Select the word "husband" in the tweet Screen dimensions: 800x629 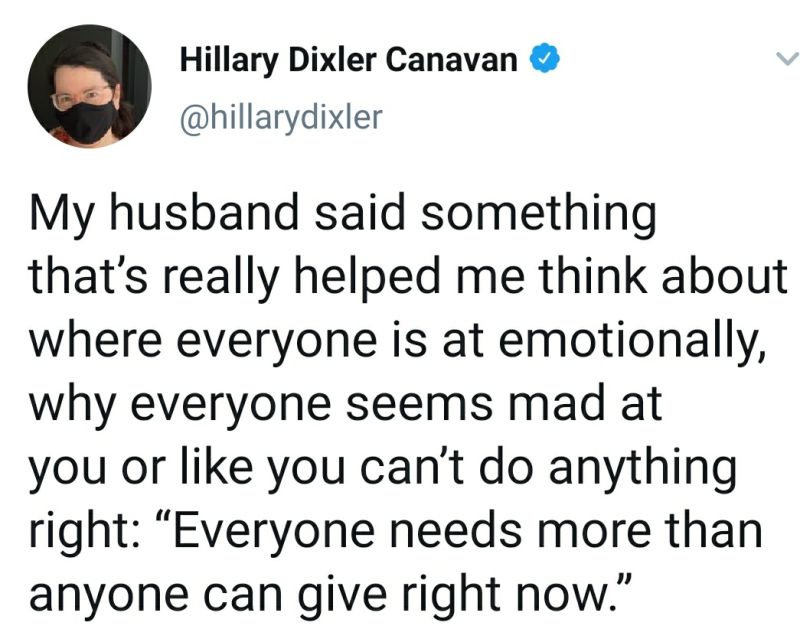(x=203, y=212)
